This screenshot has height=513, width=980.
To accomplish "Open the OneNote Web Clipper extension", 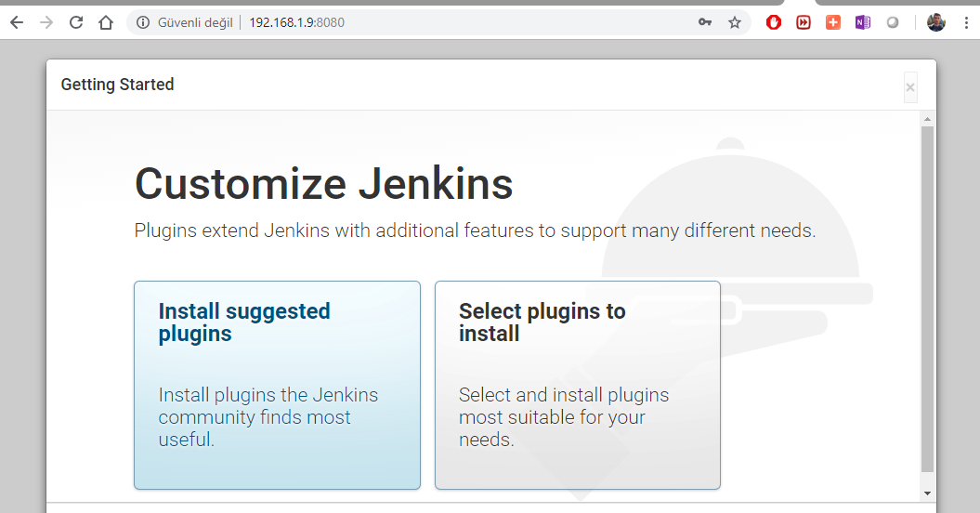I will click(x=863, y=22).
